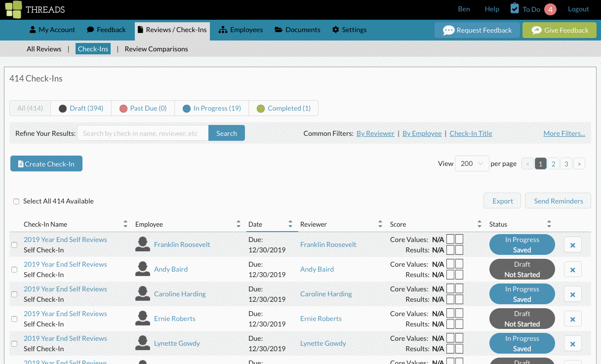Tick the checkbox for Franklin Roosevelt's row
The height and width of the screenshot is (364, 601).
14,245
